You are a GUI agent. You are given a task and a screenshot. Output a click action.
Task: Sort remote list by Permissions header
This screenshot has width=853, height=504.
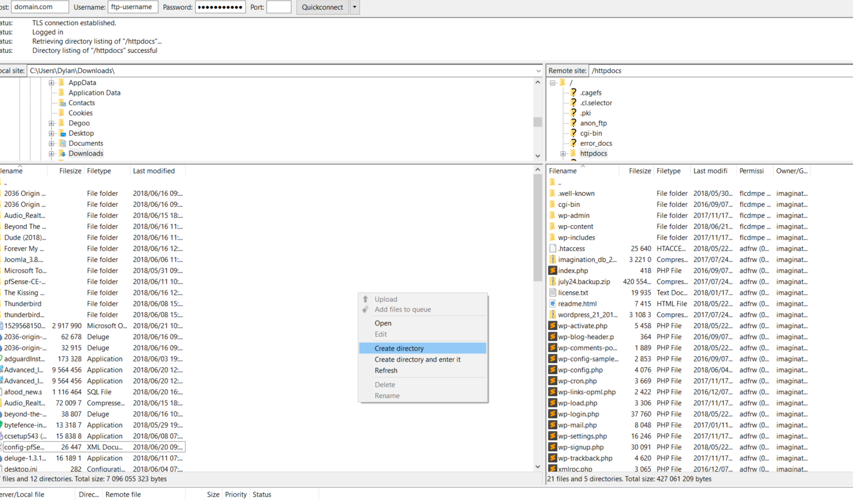[755, 171]
